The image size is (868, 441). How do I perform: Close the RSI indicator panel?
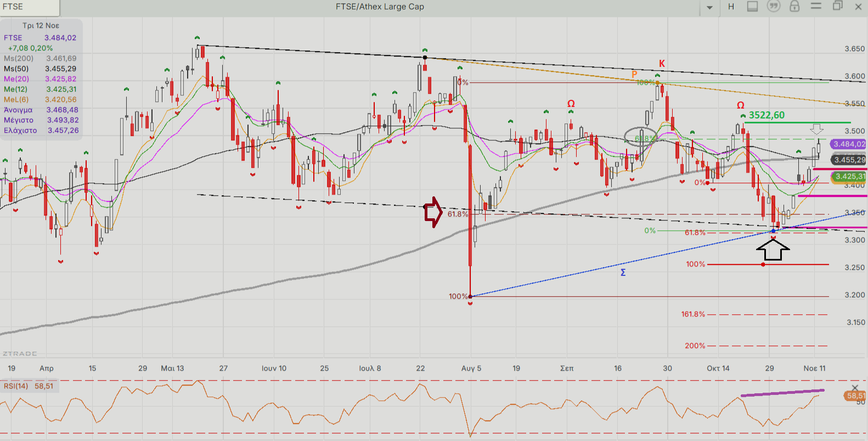click(x=854, y=388)
